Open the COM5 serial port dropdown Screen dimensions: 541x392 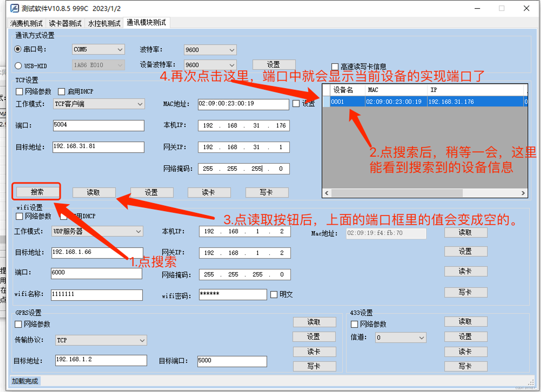point(98,49)
